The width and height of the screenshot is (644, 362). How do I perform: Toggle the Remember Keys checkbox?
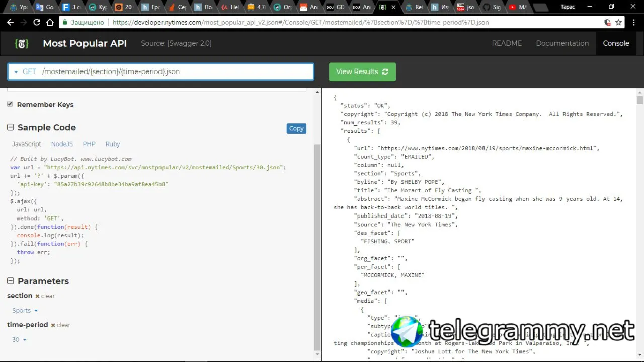point(10,104)
